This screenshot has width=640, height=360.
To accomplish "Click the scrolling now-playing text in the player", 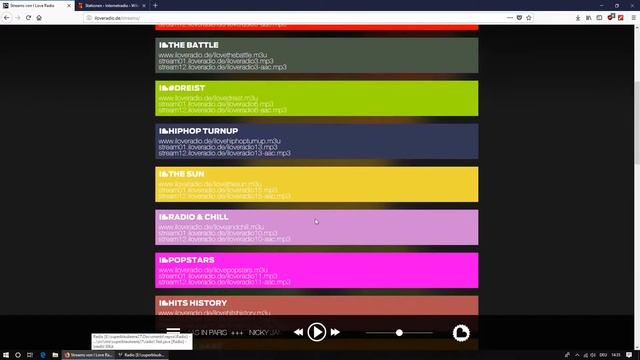I will tap(235, 333).
